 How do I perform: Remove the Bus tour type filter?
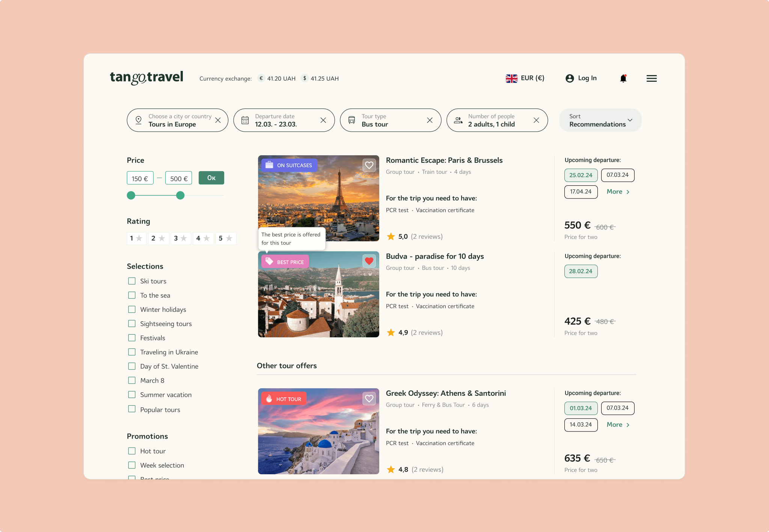430,120
